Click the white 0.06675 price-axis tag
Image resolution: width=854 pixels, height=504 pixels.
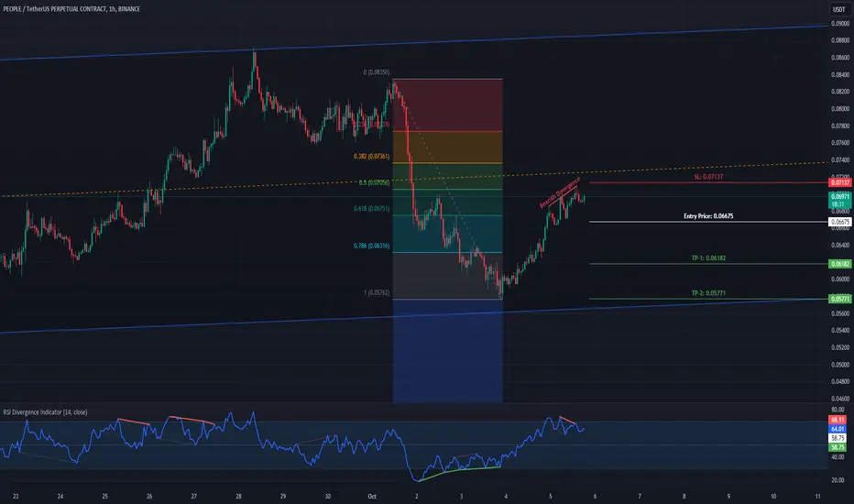coord(839,222)
